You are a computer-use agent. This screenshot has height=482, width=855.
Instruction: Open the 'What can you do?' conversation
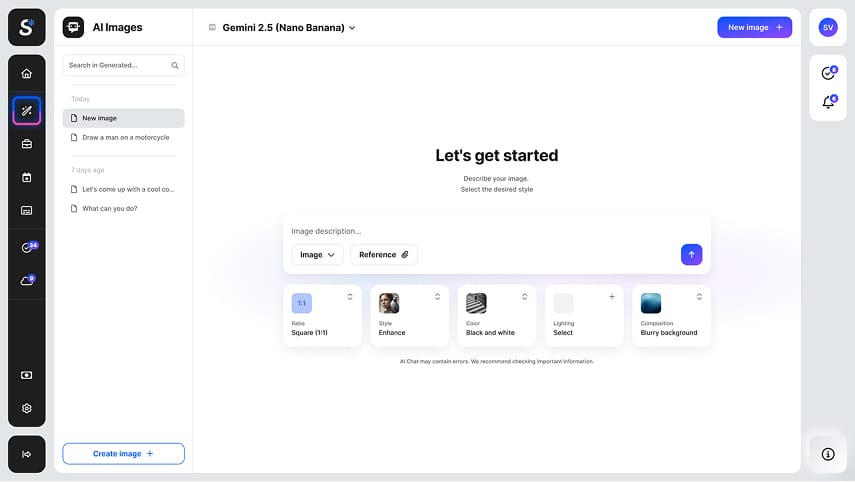click(109, 208)
